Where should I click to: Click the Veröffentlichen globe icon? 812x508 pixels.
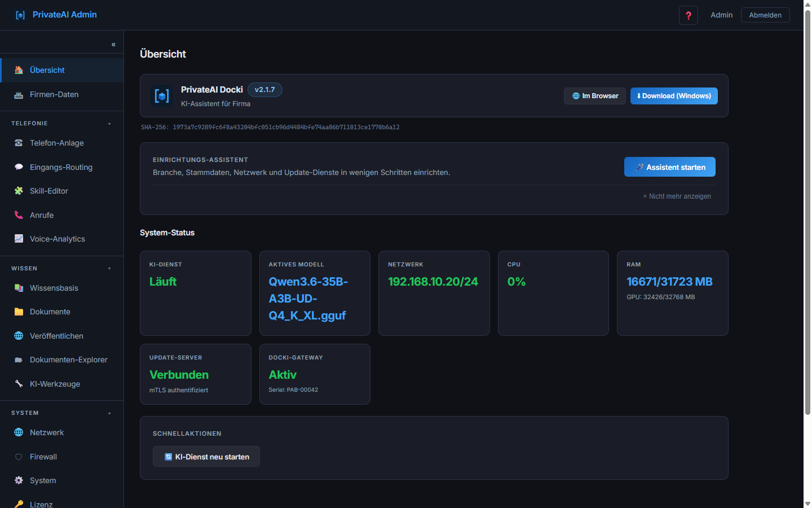(19, 336)
